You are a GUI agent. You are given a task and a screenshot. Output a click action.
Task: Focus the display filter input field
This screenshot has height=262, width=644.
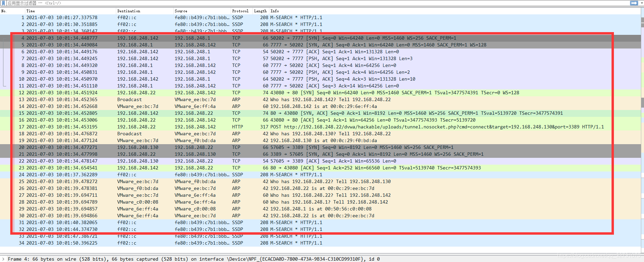tap(318, 3)
